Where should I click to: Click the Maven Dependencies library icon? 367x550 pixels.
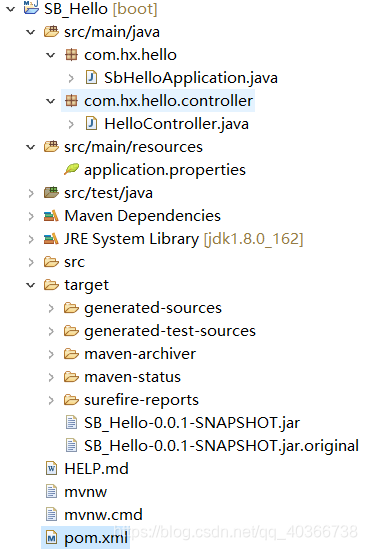pyautogui.click(x=51, y=216)
